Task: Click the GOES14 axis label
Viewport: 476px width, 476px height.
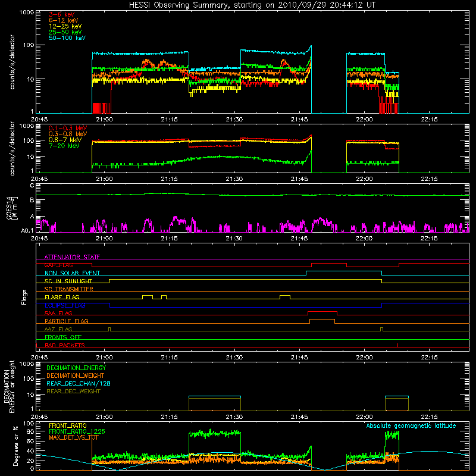Action: coord(12,208)
